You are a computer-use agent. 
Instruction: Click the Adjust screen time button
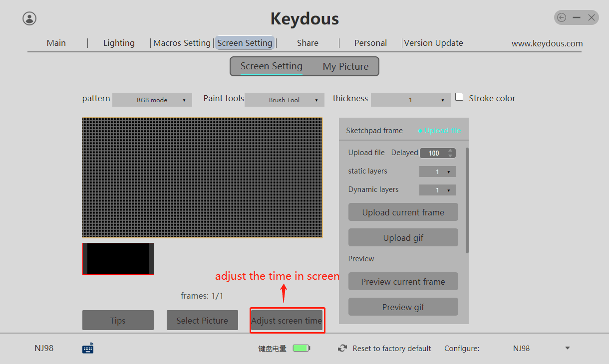287,321
